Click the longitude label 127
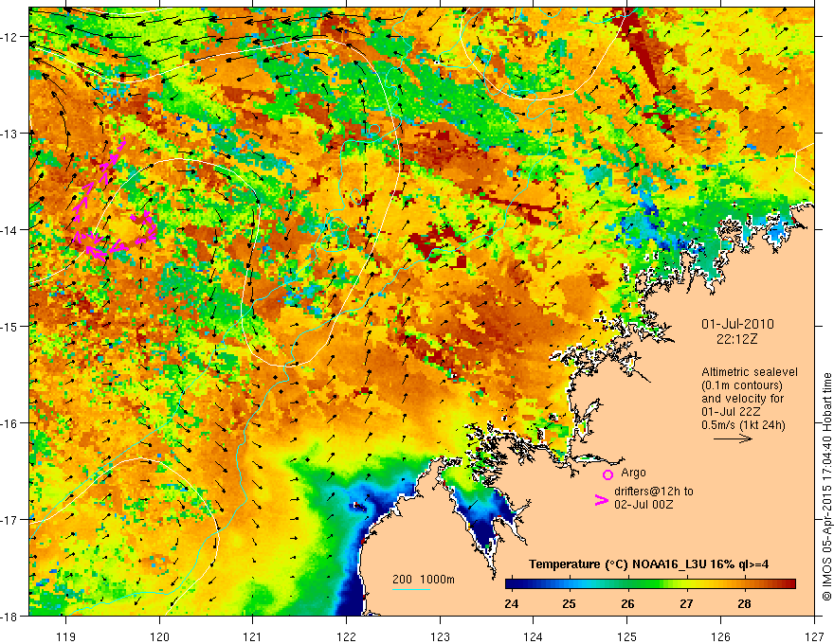Image resolution: width=834 pixels, height=644 pixels. (x=814, y=636)
